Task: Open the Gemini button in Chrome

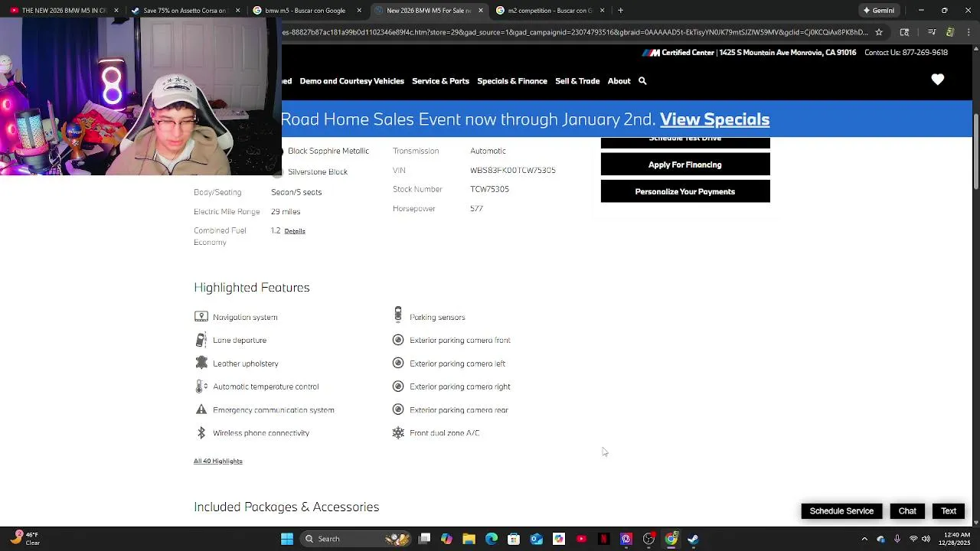Action: click(x=878, y=10)
